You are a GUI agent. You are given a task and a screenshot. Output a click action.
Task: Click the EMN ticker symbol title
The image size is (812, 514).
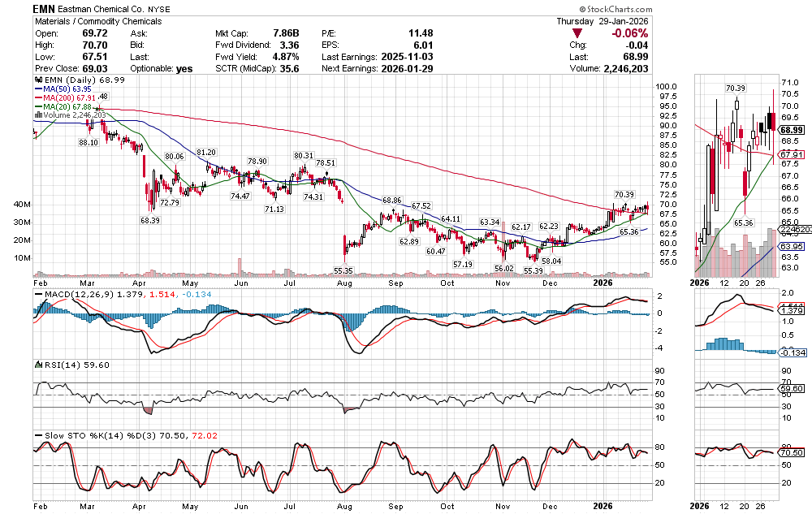pyautogui.click(x=45, y=8)
